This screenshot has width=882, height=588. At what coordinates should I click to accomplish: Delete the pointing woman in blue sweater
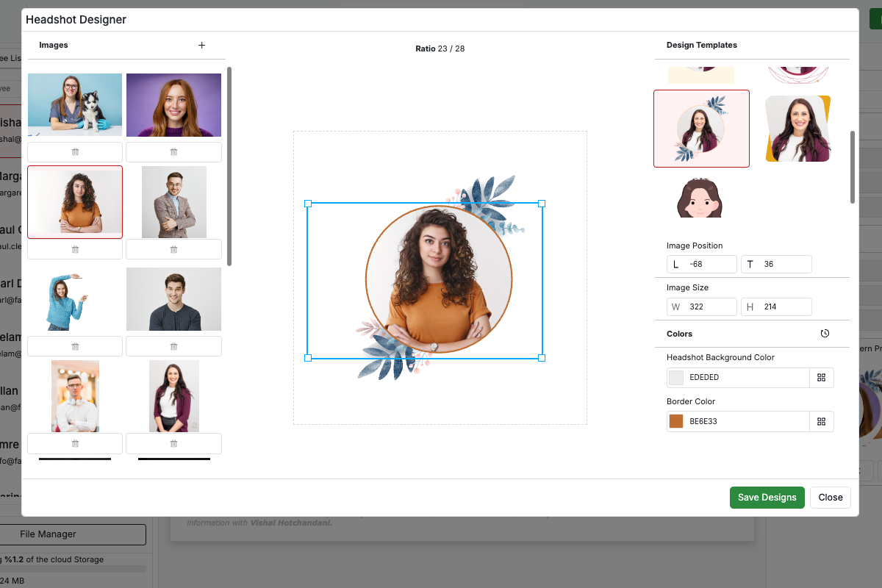coord(74,345)
